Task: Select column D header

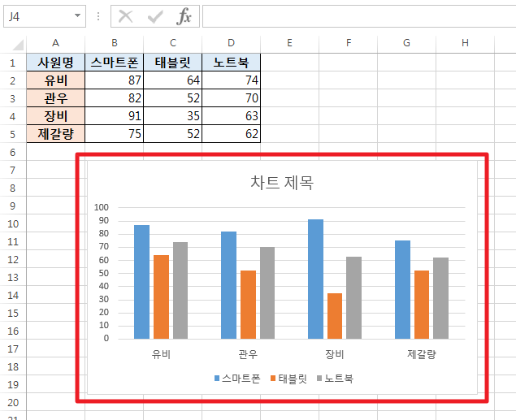Action: click(231, 43)
